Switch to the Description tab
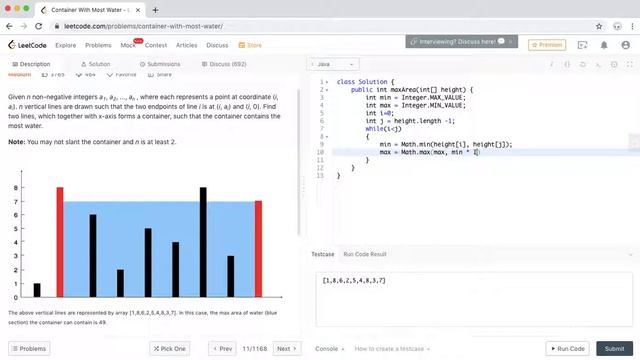This screenshot has height=360, width=640. point(31,64)
